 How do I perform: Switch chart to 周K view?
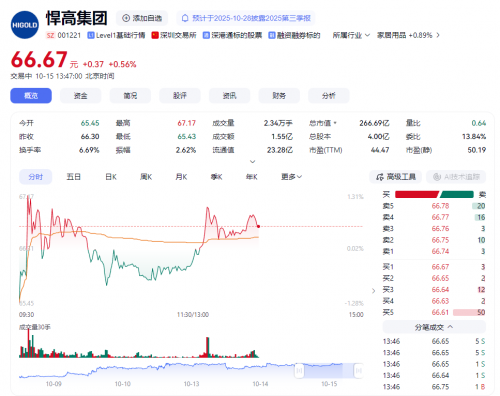click(146, 177)
